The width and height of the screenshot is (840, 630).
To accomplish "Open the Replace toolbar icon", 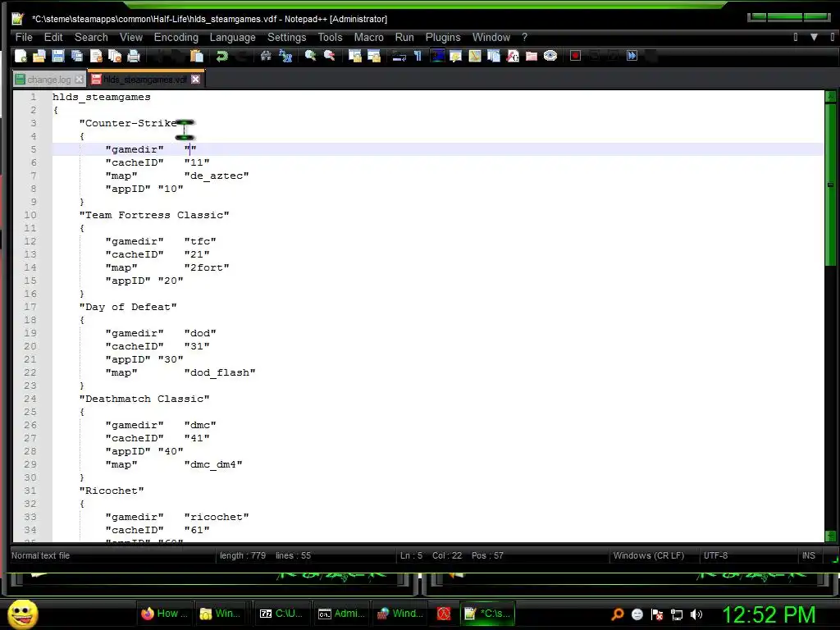I will tap(285, 56).
